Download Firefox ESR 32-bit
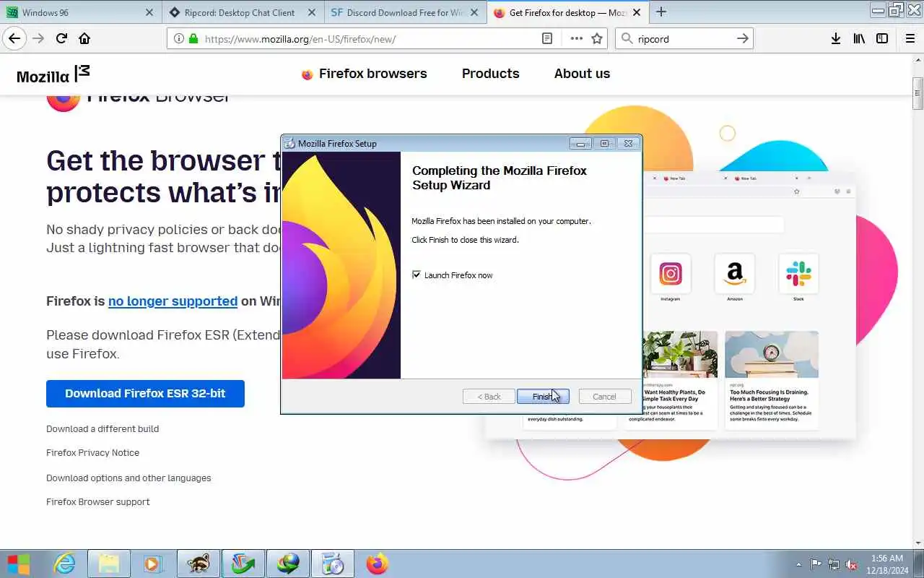Image resolution: width=924 pixels, height=578 pixels. 145,394
